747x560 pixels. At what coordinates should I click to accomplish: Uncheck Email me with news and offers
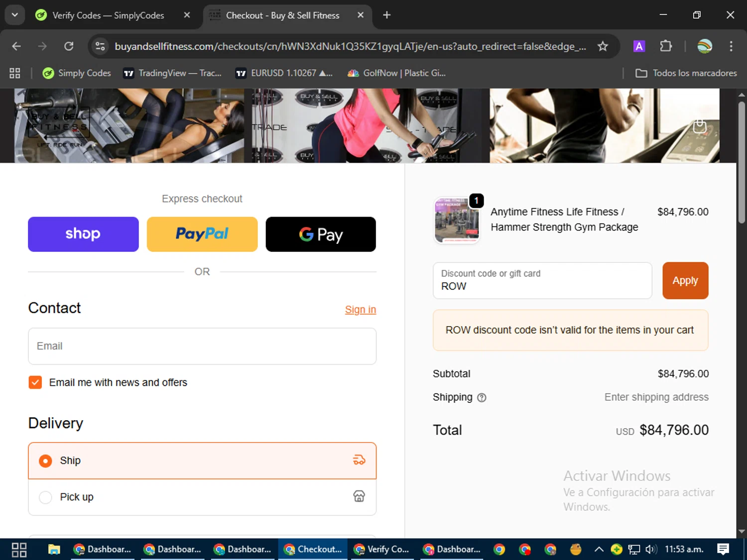[x=35, y=382]
